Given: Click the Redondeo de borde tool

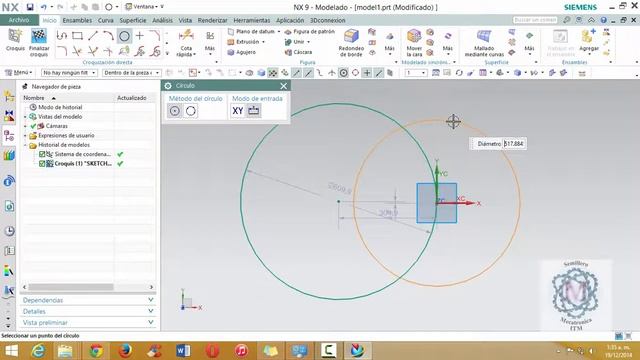Looking at the screenshot, I should tap(351, 43).
